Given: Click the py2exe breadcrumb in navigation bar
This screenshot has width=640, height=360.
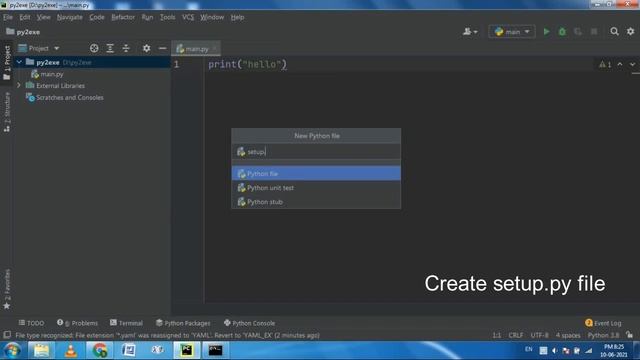Looking at the screenshot, I should 23,32.
